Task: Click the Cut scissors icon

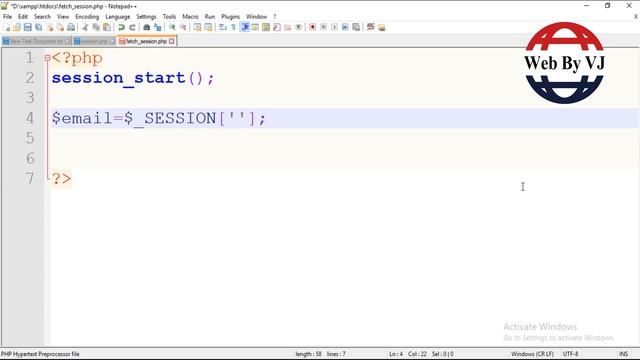Action: click(x=85, y=27)
